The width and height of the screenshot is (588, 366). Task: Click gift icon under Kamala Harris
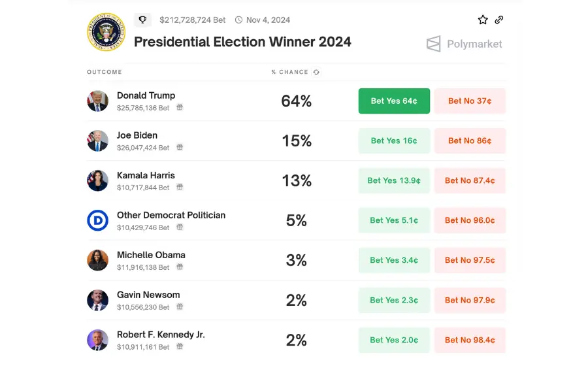180,187
